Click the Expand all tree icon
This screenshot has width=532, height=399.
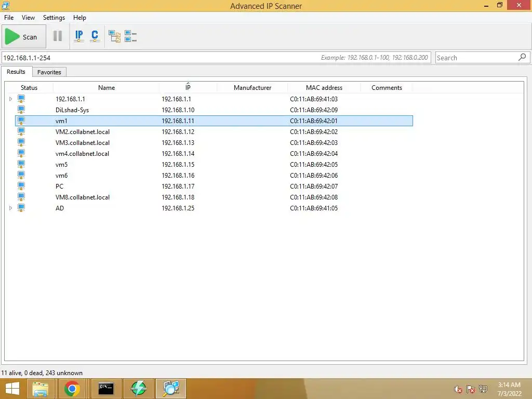click(x=114, y=36)
